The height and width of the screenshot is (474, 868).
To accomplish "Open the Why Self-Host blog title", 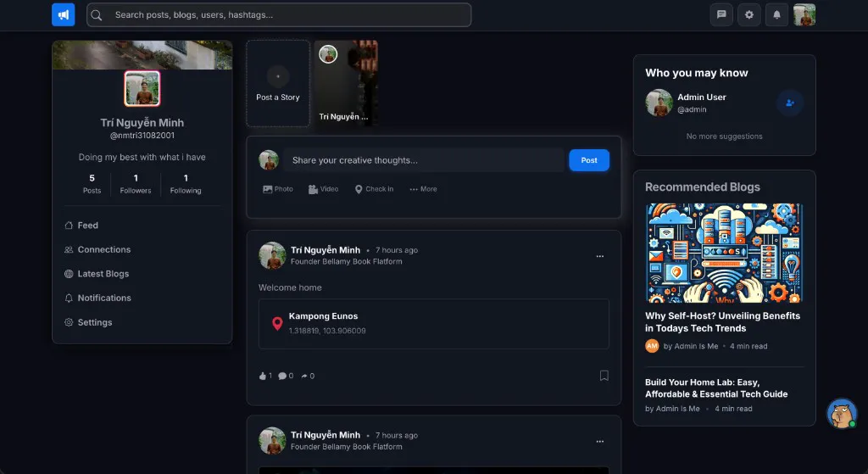I will click(x=722, y=321).
